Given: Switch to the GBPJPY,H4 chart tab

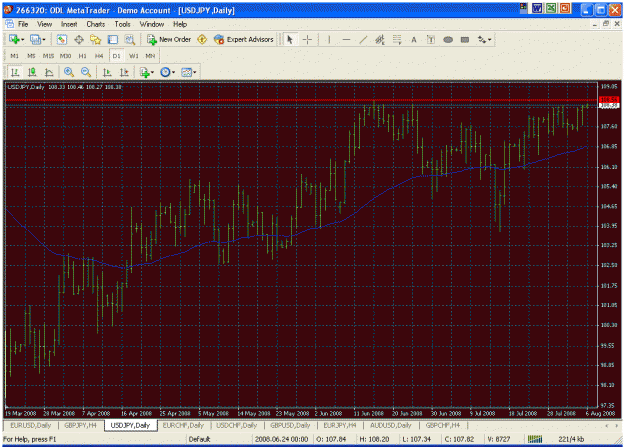Looking at the screenshot, I should tap(81, 425).
